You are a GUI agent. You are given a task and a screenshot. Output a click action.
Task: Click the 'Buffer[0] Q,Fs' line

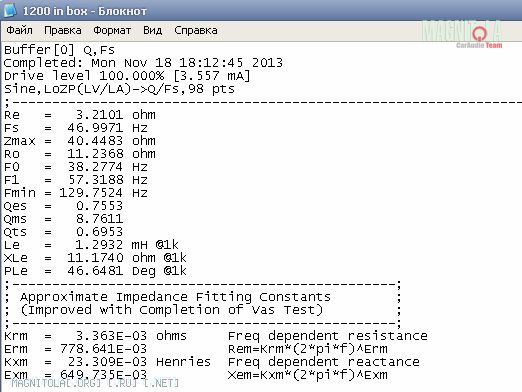(59, 50)
